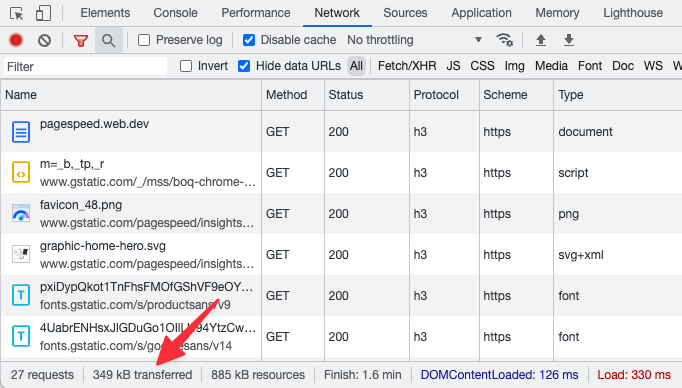Image resolution: width=682 pixels, height=388 pixels.
Task: Select the m=_b,_tp,_r request name
Action: [x=72, y=164]
